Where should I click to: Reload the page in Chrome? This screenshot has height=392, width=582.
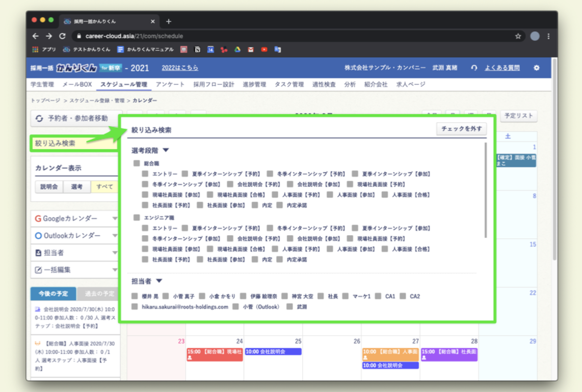62,36
